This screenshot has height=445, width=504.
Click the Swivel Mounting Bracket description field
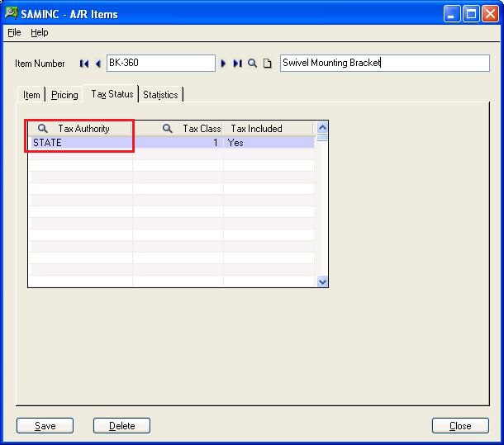[385, 63]
